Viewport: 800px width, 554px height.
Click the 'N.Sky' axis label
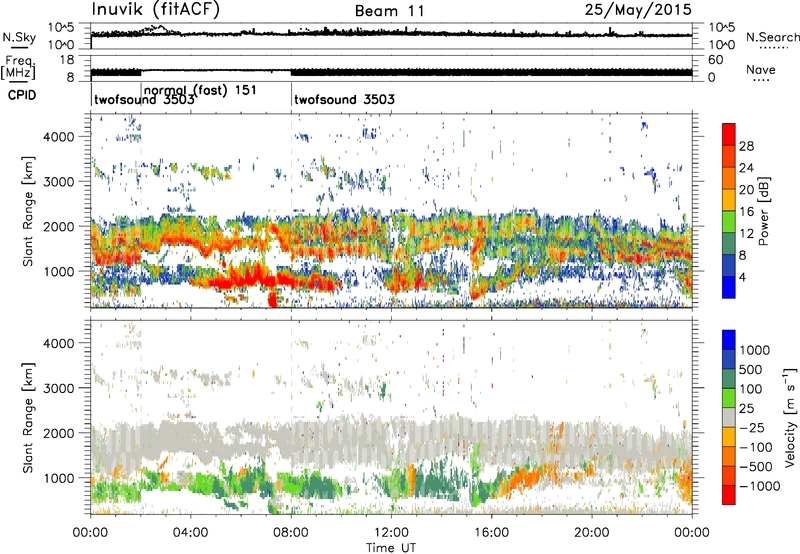coord(19,38)
